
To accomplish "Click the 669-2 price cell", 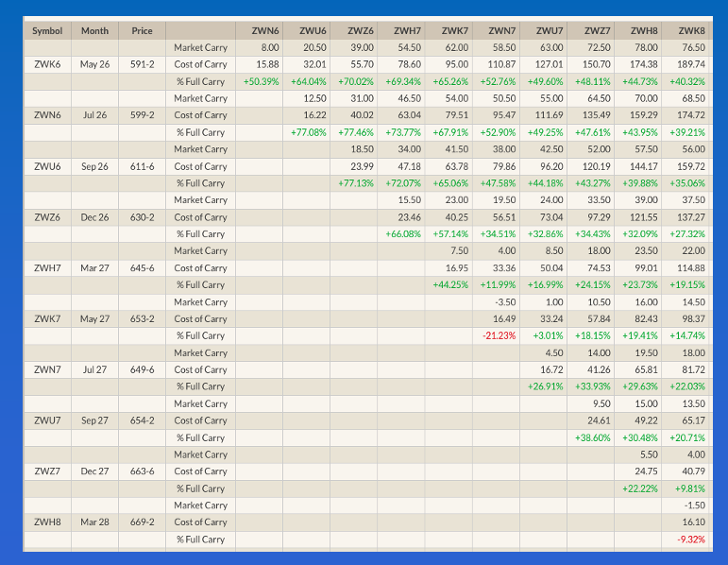I will click(x=142, y=522).
